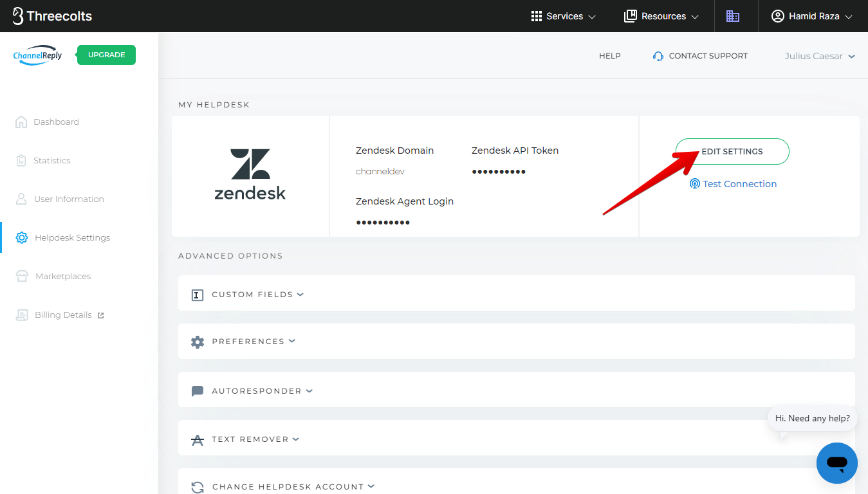The image size is (868, 494).
Task: Click the Change Helpdesk Account refresh icon
Action: (x=198, y=488)
